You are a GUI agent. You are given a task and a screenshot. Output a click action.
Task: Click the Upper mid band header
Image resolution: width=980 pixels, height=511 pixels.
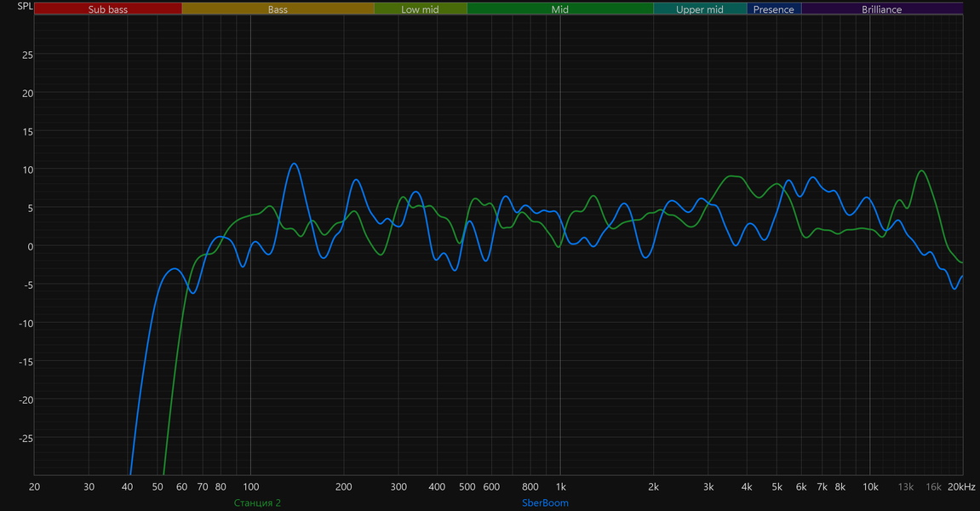pos(700,9)
